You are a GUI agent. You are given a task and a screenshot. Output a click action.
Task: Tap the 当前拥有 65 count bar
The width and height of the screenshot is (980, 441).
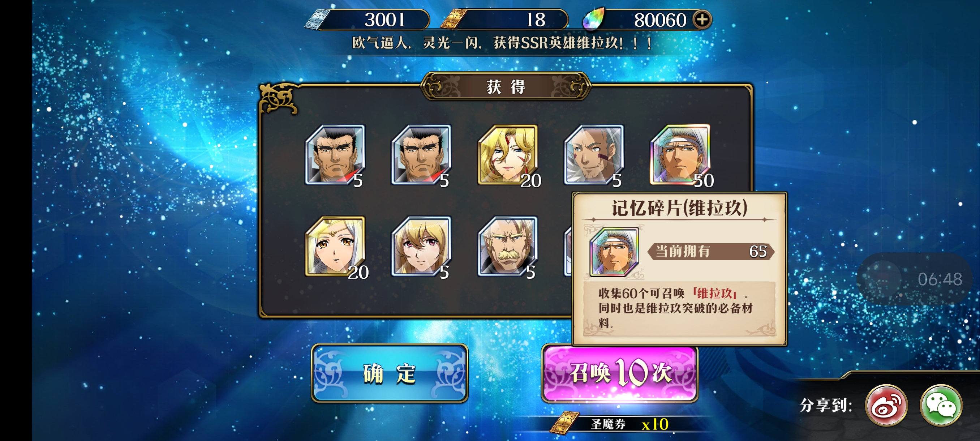coord(711,252)
